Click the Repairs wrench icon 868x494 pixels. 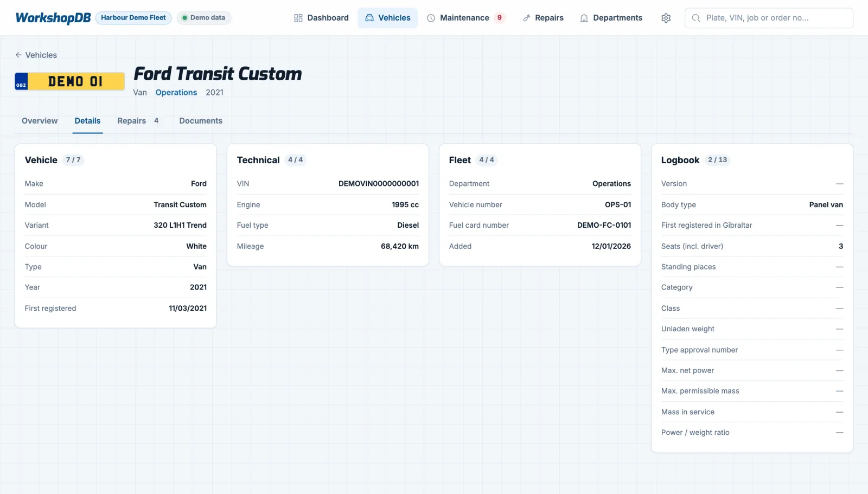(526, 18)
